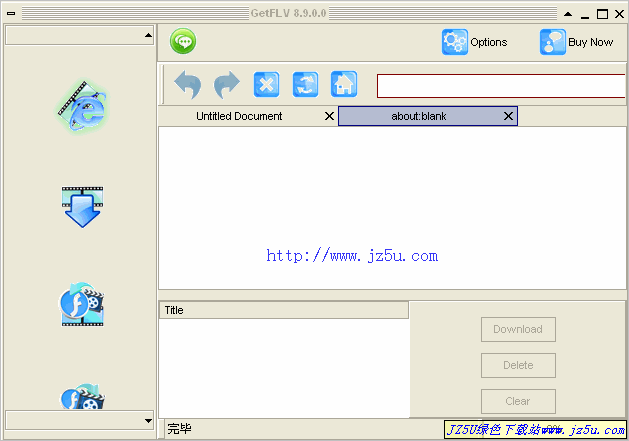Maximize the GetFLV window
This screenshot has height=441, width=629.
(602, 14)
